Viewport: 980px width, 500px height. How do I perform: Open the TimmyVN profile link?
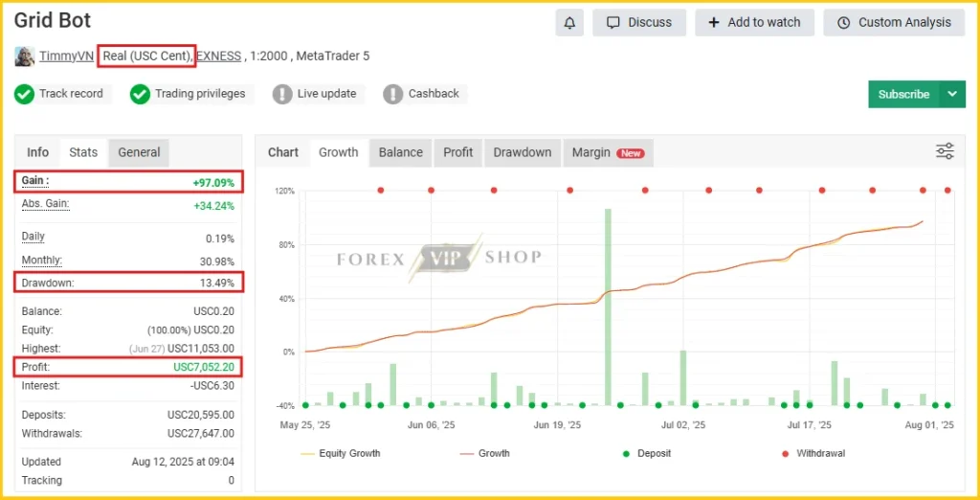click(x=66, y=56)
